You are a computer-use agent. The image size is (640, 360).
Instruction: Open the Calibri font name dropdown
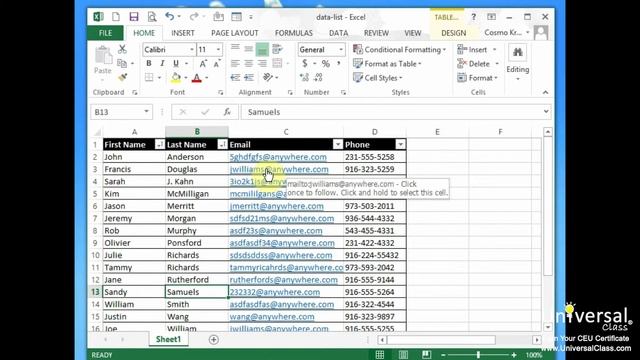click(x=192, y=50)
